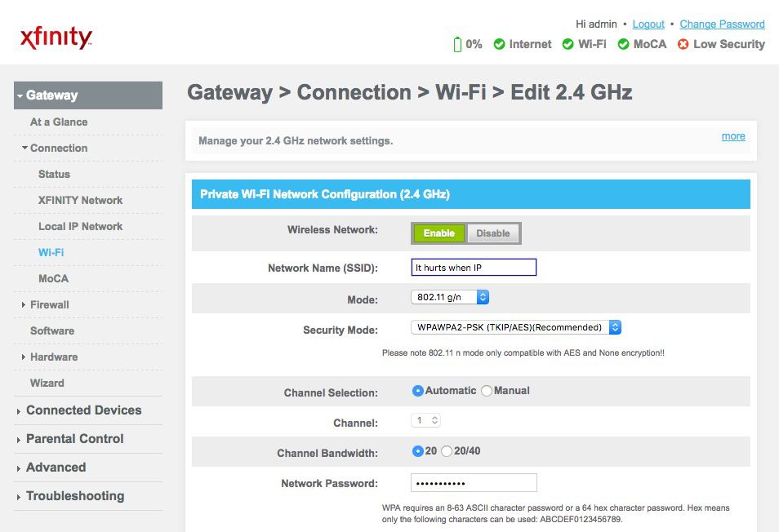Enable the wireless network
779x532 pixels.
[438, 233]
